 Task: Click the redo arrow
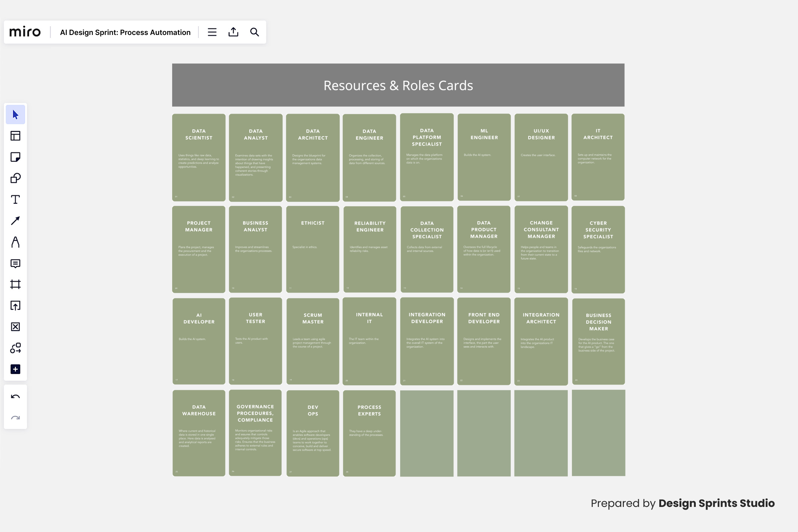15,418
